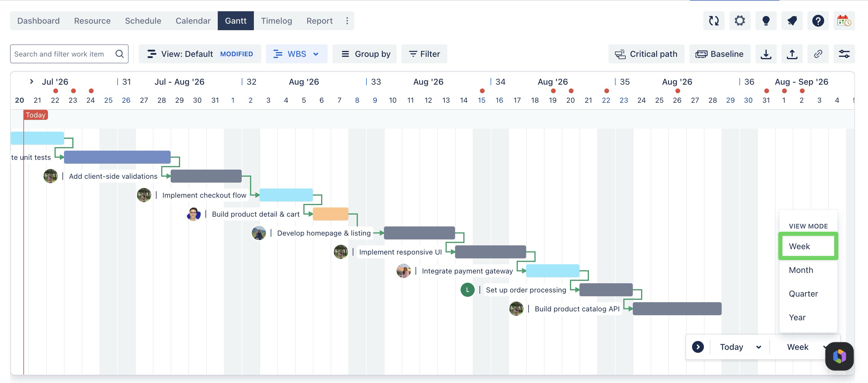Screen dimensions: 868x383
Task: Toggle Critical path highlighting
Action: [x=646, y=54]
